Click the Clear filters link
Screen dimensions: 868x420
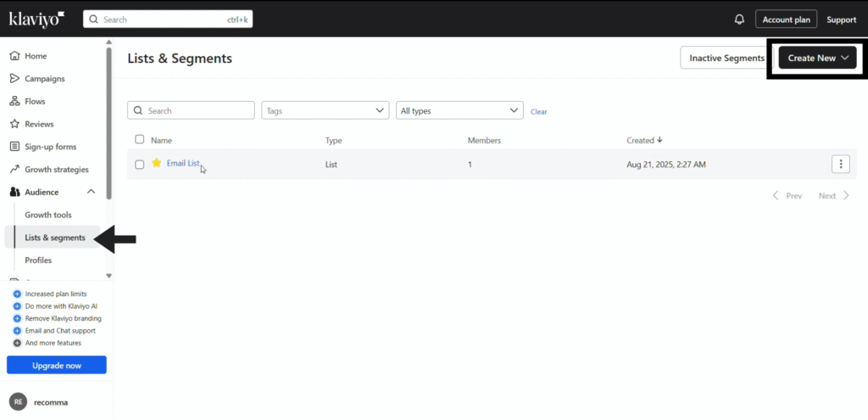538,111
